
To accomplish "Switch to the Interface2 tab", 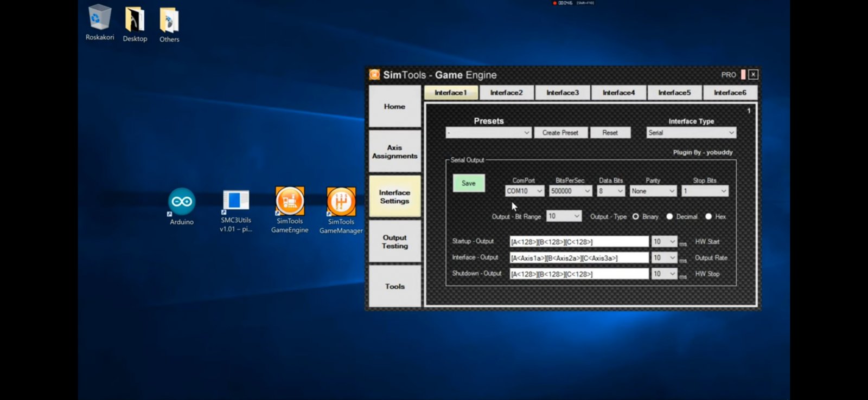I will 506,93.
